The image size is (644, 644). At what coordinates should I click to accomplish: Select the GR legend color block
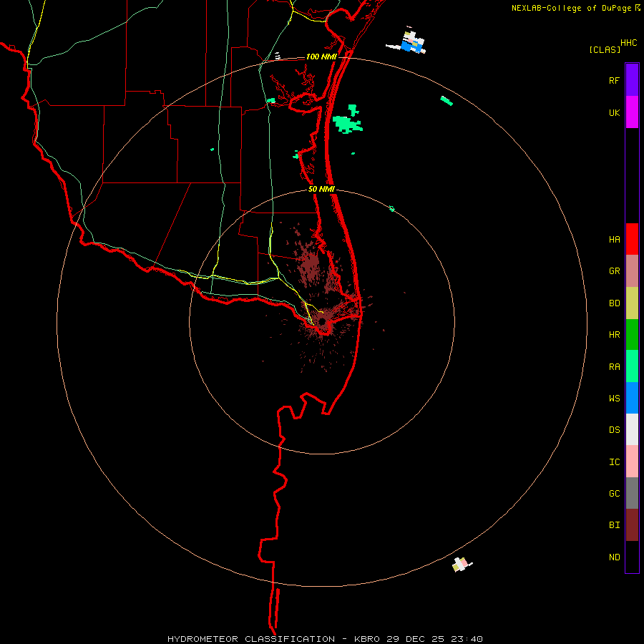coord(632,271)
